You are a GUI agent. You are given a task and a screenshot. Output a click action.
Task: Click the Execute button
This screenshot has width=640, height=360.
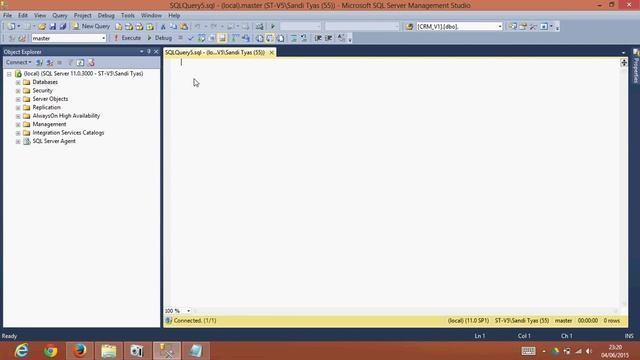(x=127, y=38)
